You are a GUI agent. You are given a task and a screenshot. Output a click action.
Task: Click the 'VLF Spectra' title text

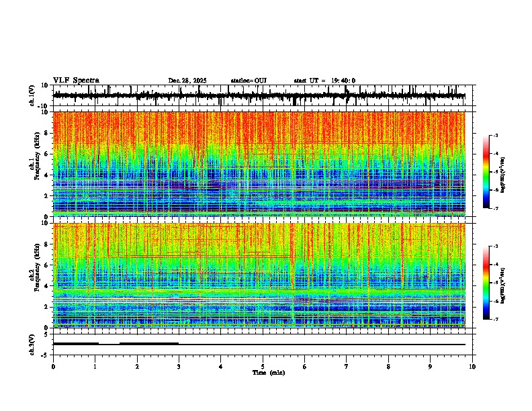[76, 81]
